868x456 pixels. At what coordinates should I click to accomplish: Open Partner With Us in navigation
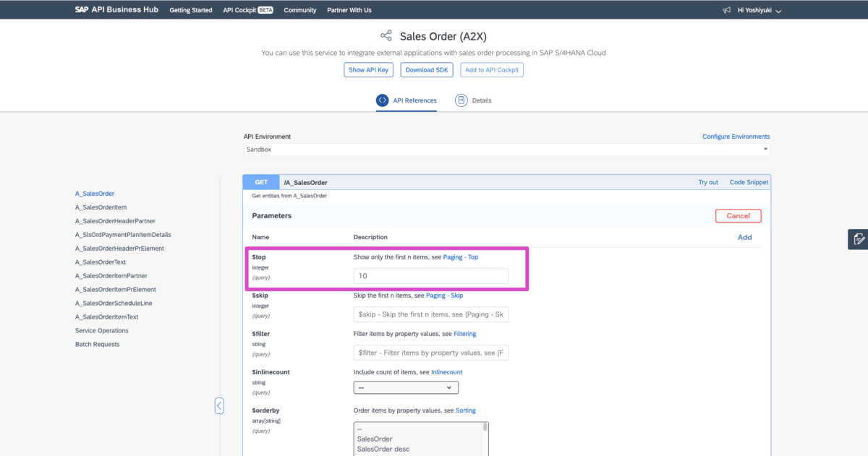tap(349, 10)
